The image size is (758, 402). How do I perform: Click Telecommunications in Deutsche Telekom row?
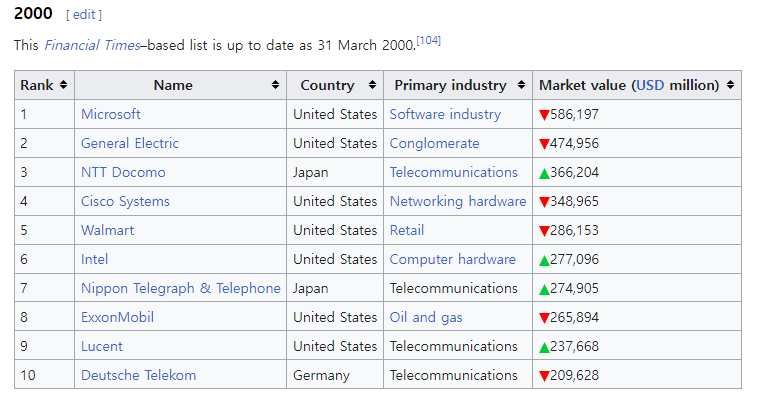453,375
